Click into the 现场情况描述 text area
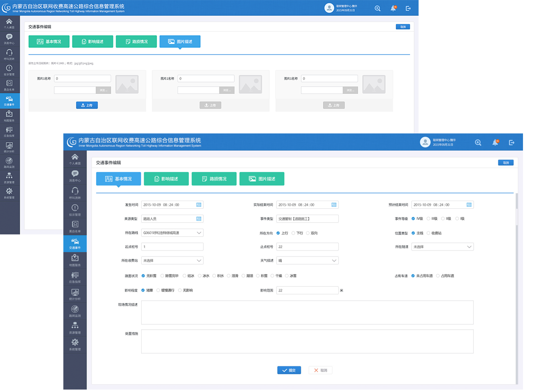 (x=307, y=312)
